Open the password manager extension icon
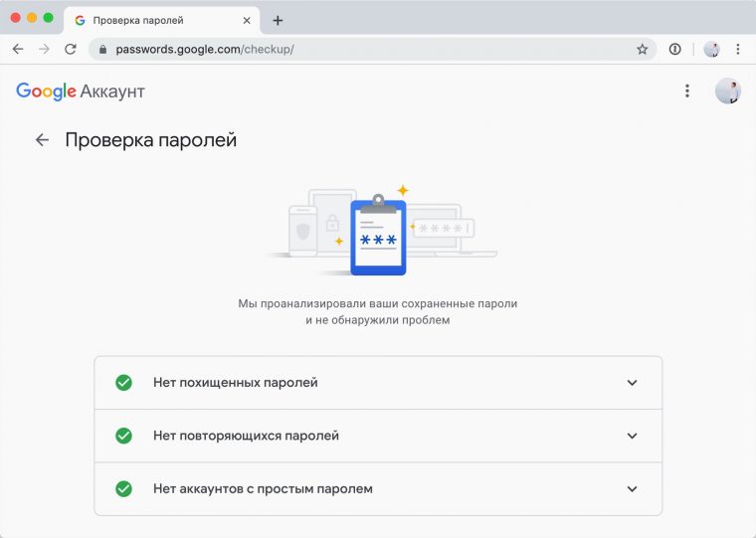This screenshot has height=538, width=756. point(675,49)
